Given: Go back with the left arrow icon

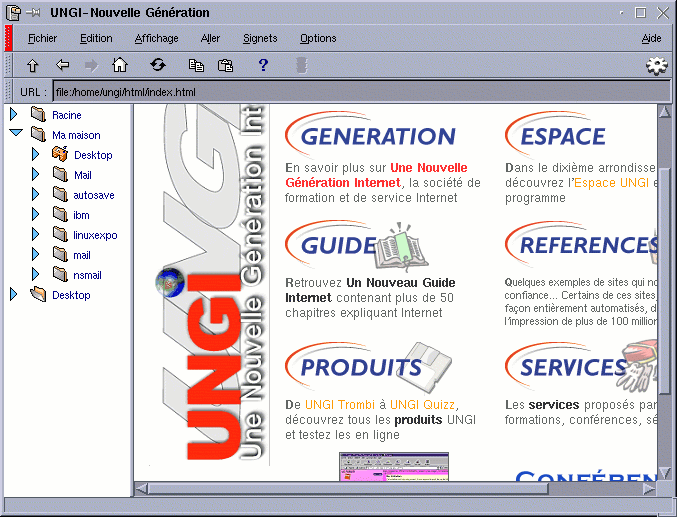Looking at the screenshot, I should [63, 65].
